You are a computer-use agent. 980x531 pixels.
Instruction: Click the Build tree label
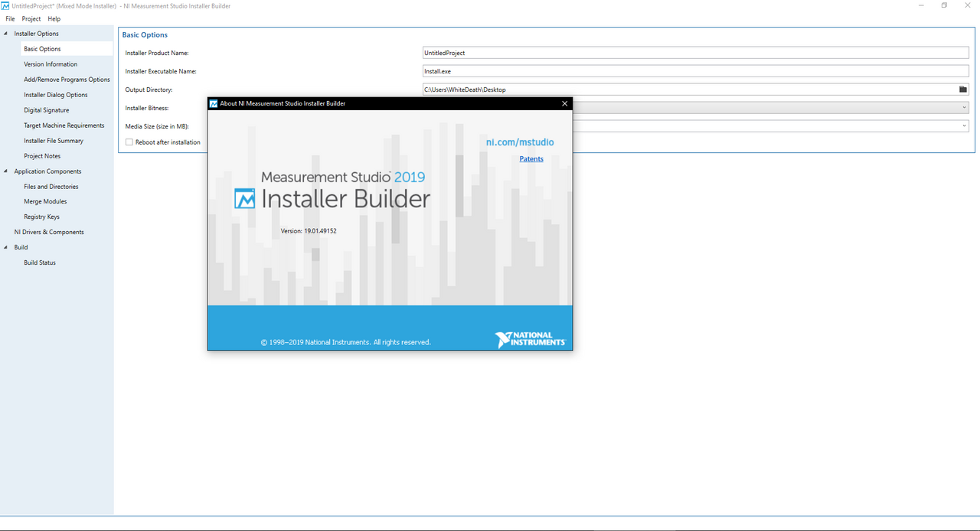tap(21, 247)
